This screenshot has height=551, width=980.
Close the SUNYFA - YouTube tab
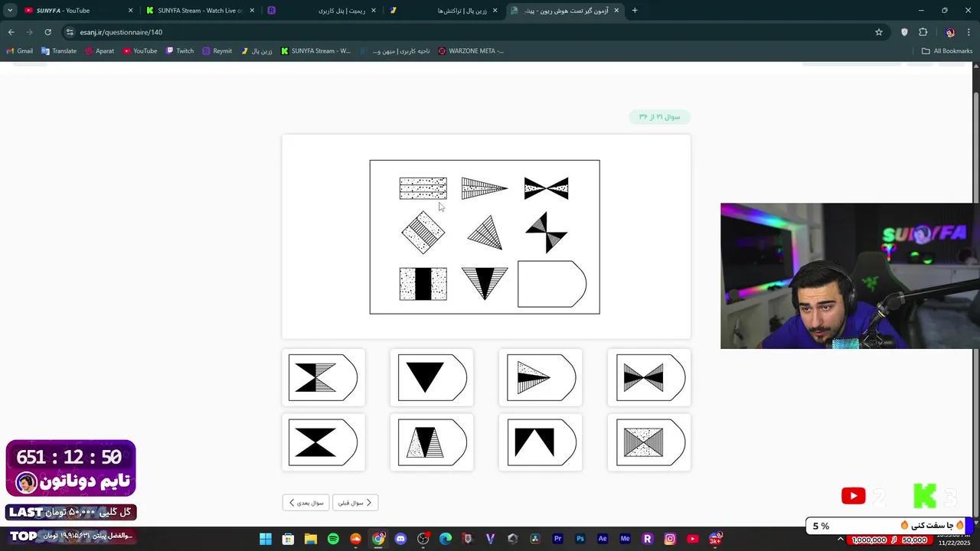click(x=130, y=11)
